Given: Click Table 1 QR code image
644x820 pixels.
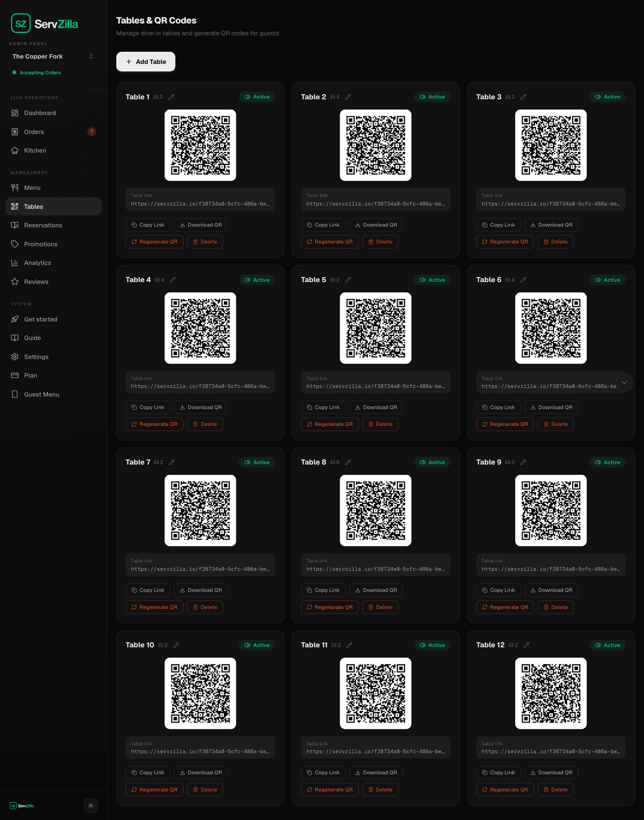Looking at the screenshot, I should pos(201,145).
